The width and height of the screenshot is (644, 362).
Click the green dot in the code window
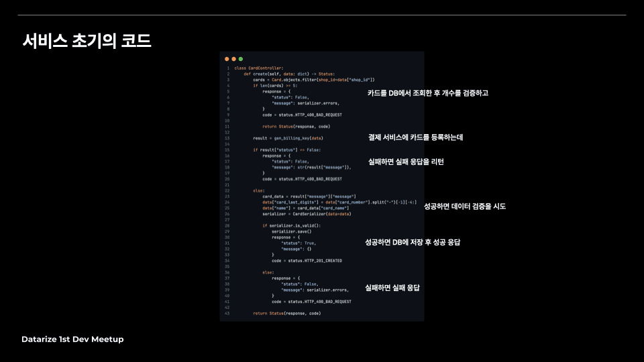click(x=241, y=59)
